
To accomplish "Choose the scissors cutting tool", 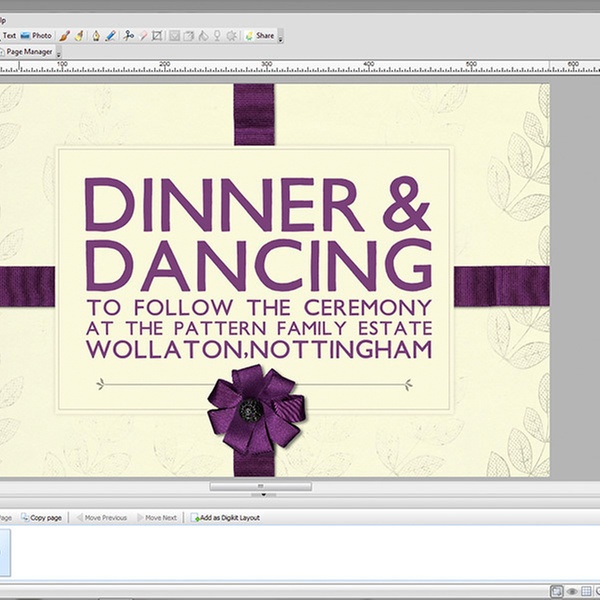I will [128, 35].
